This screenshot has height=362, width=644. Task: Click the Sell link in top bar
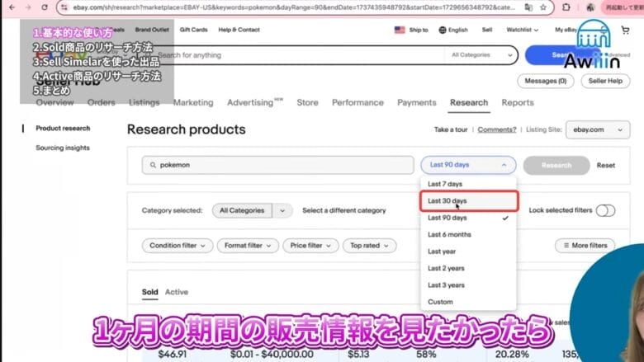[x=487, y=30]
